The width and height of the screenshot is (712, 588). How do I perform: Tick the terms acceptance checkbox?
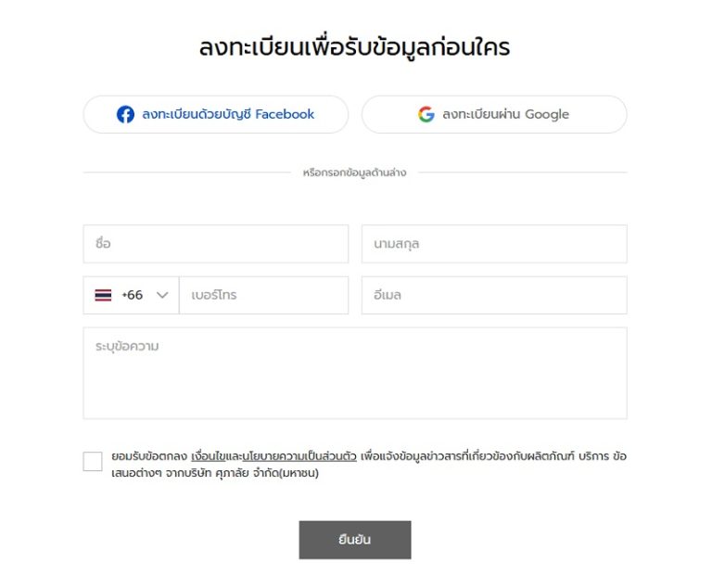(93, 461)
